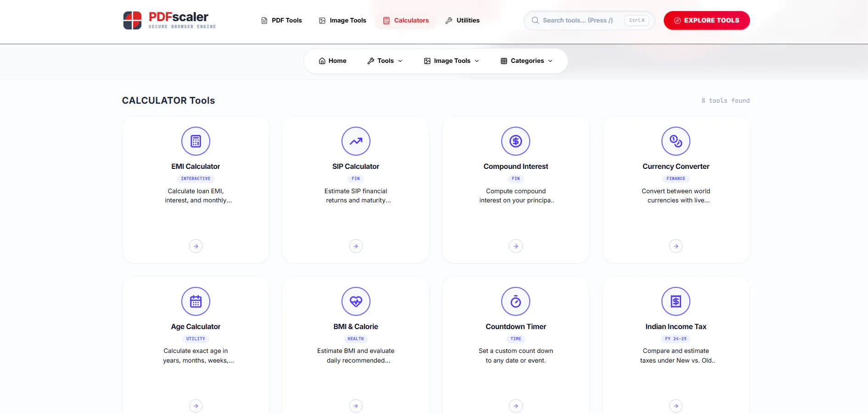Open the Countdown Timer stopwatch icon

(x=515, y=302)
